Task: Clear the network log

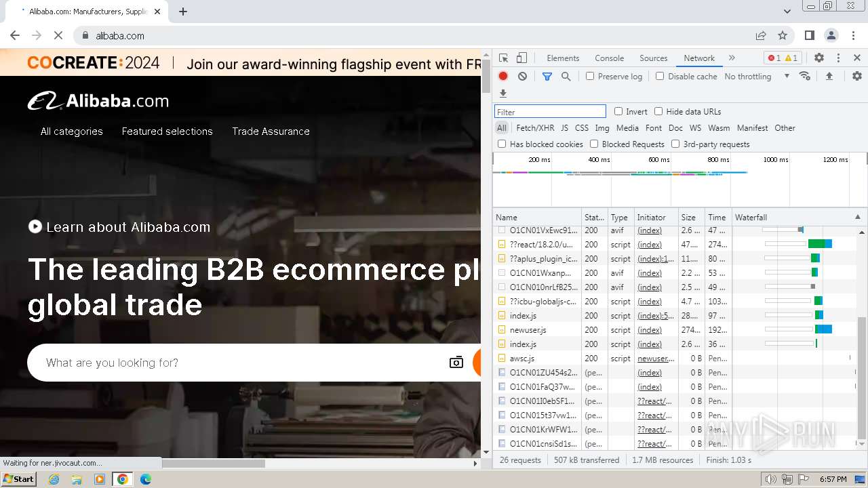Action: coord(522,77)
